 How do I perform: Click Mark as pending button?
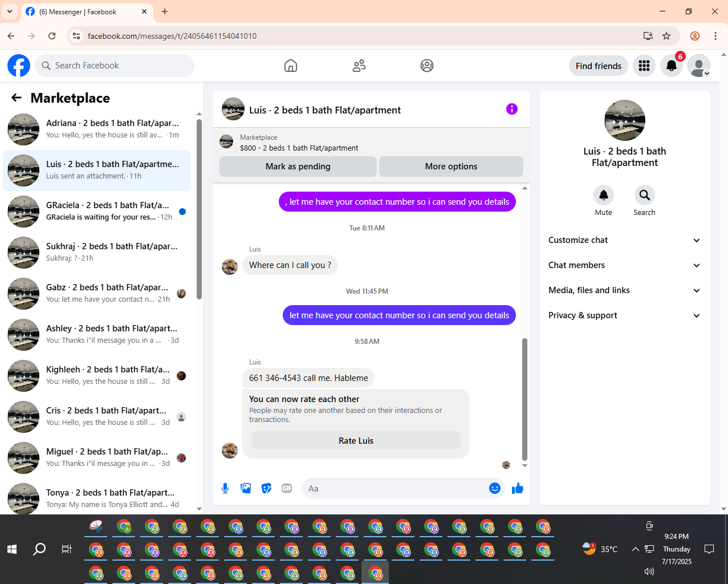tap(298, 167)
